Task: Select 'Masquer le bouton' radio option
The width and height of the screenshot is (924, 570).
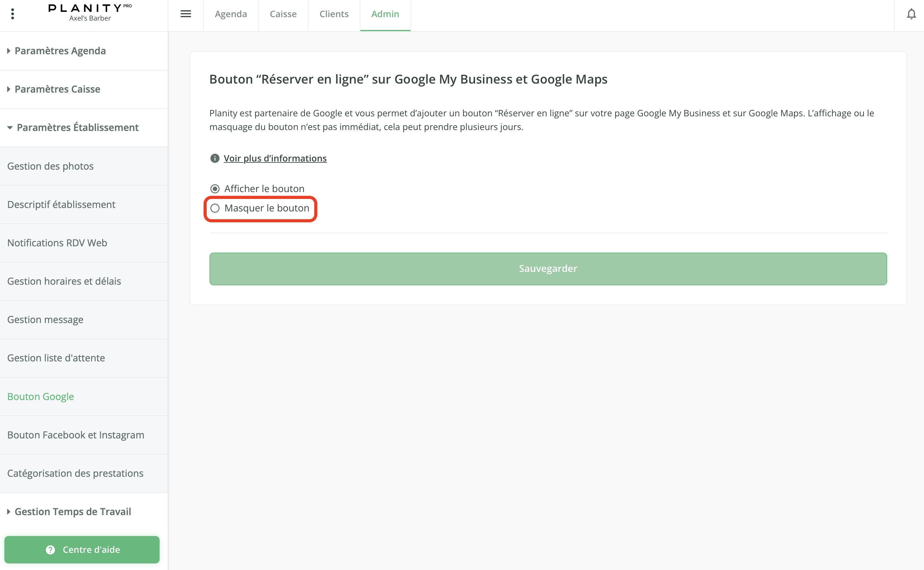Action: [215, 208]
